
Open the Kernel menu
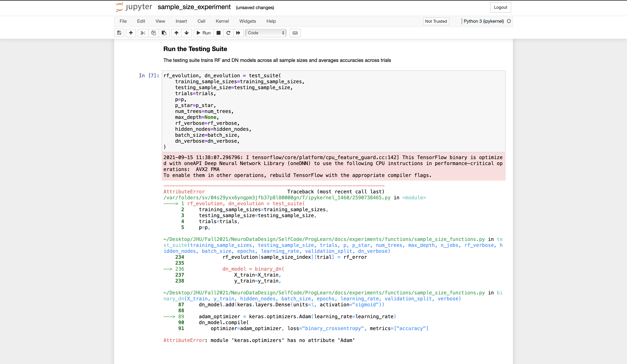(x=222, y=21)
